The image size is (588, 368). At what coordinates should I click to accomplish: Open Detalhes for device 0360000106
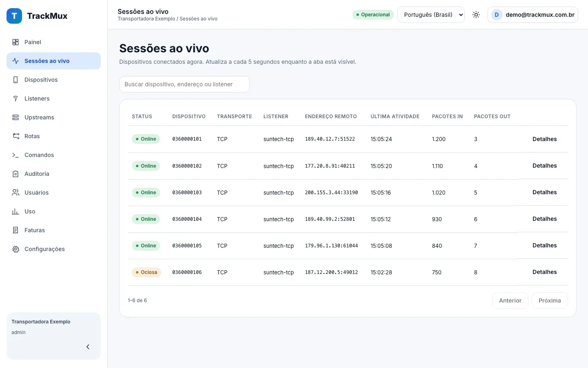click(x=544, y=272)
